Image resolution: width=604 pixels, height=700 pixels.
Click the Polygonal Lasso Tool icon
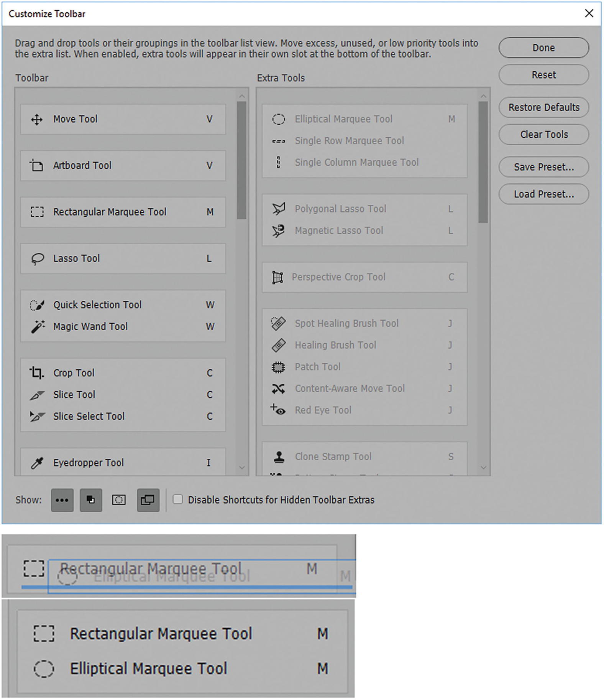(x=279, y=209)
